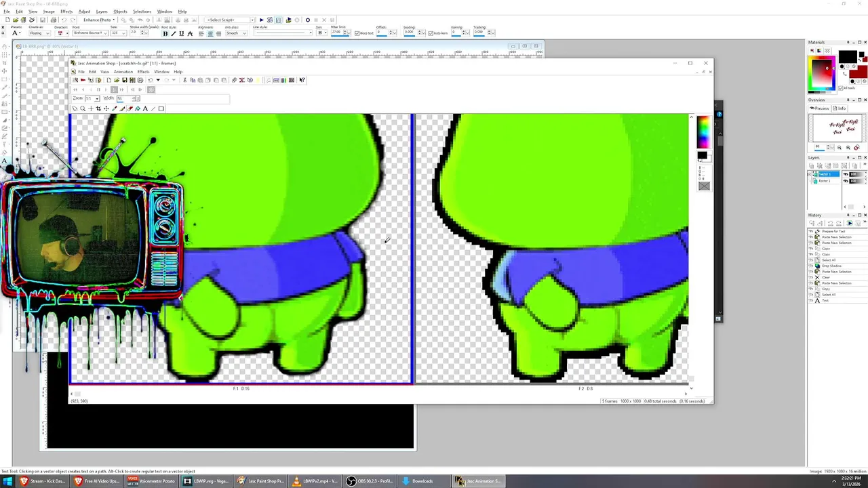This screenshot has width=868, height=488.
Task: Click Save icon in Paint Shop Pro toolbar
Action: [x=42, y=20]
